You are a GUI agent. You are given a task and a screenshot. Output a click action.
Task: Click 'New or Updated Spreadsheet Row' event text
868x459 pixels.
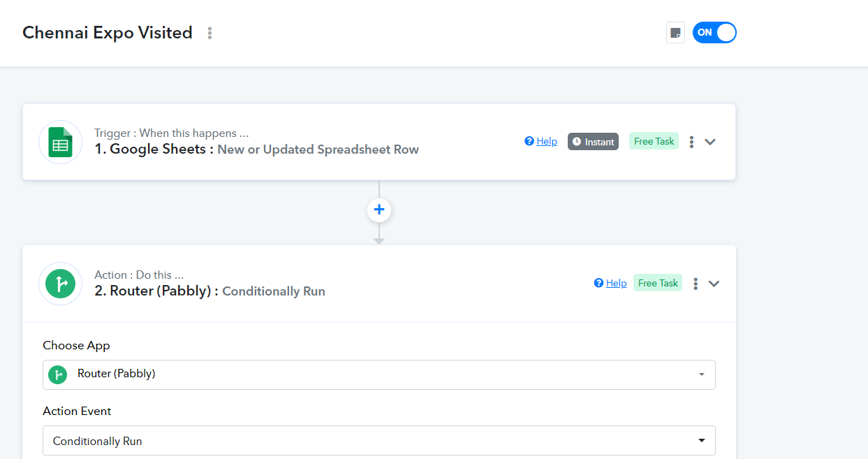point(318,150)
